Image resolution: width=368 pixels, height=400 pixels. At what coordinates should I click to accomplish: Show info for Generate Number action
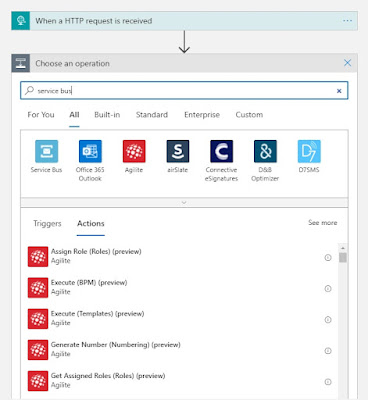point(328,351)
